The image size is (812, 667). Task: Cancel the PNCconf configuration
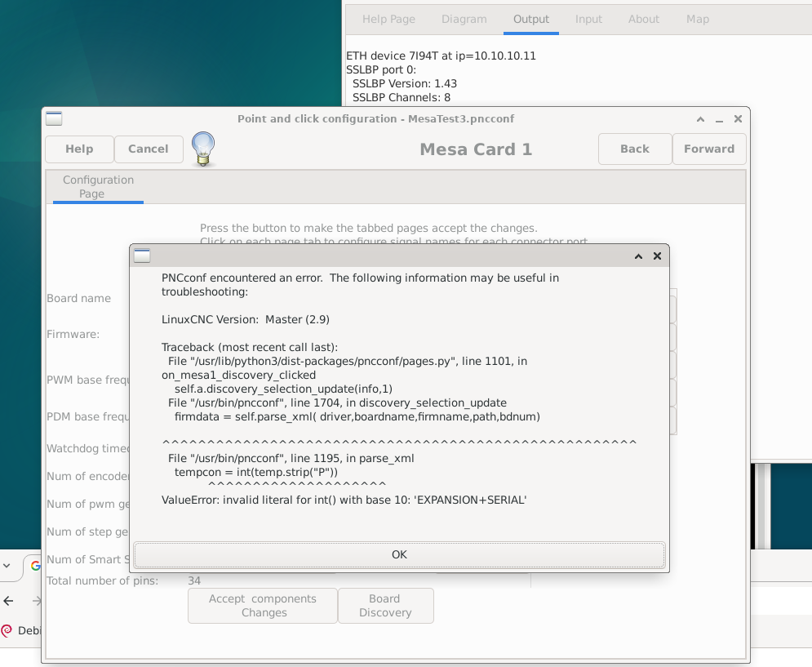[148, 149]
